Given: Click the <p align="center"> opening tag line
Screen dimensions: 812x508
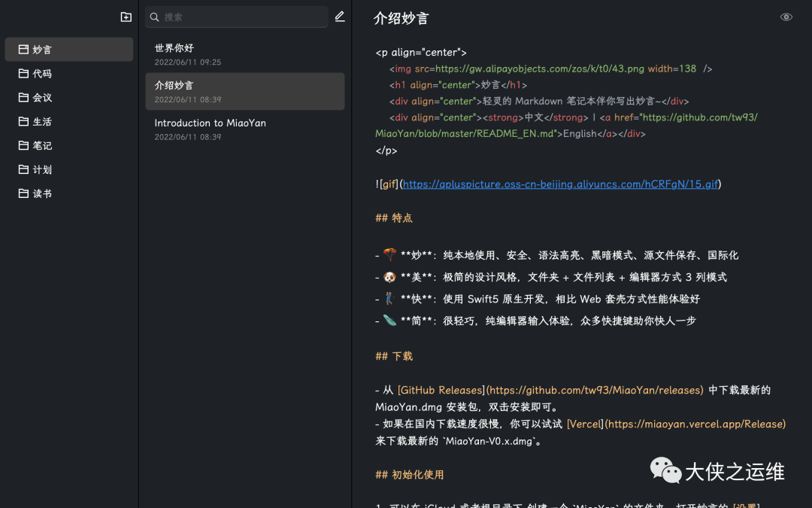Looking at the screenshot, I should click(x=421, y=53).
